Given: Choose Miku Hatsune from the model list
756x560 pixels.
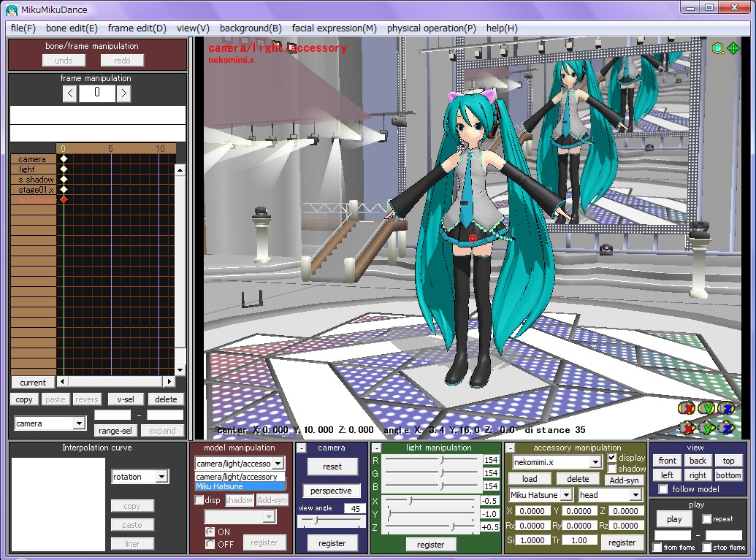Looking at the screenshot, I should [x=240, y=486].
